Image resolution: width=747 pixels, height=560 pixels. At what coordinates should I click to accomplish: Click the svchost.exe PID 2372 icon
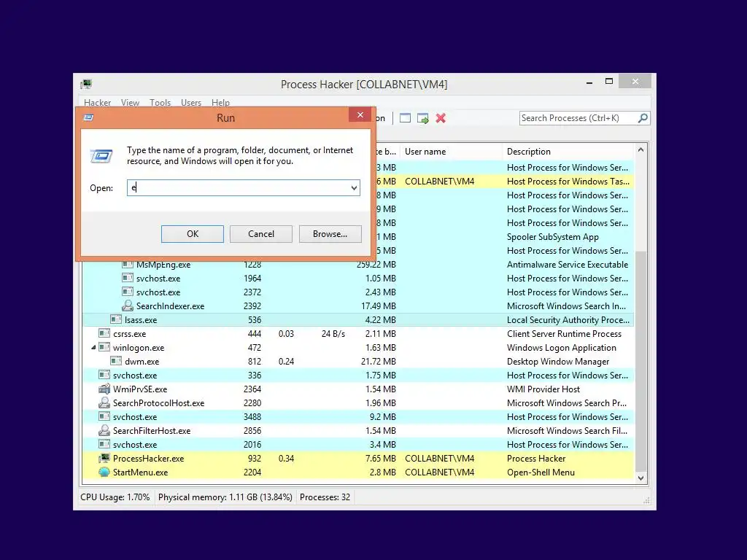tap(127, 292)
